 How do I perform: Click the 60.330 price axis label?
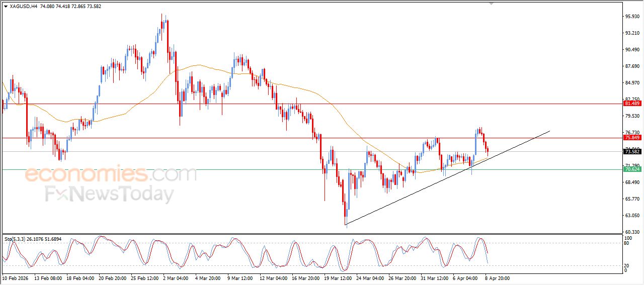pos(632,232)
